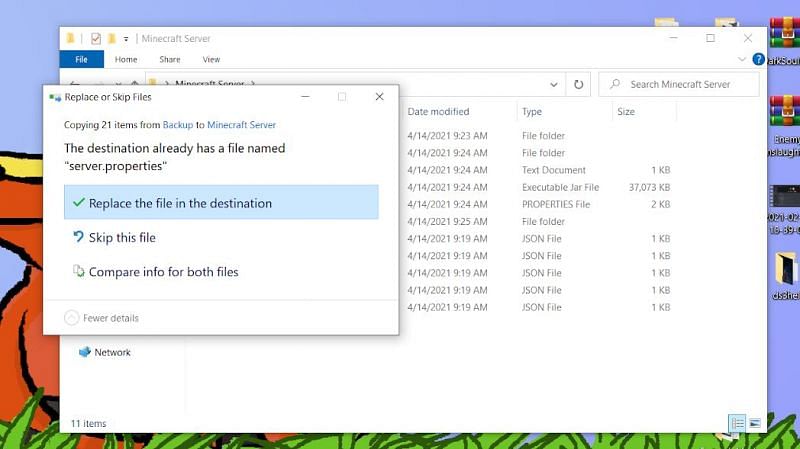Click Compare info for both files
Image resolution: width=800 pixels, height=449 pixels.
[163, 272]
